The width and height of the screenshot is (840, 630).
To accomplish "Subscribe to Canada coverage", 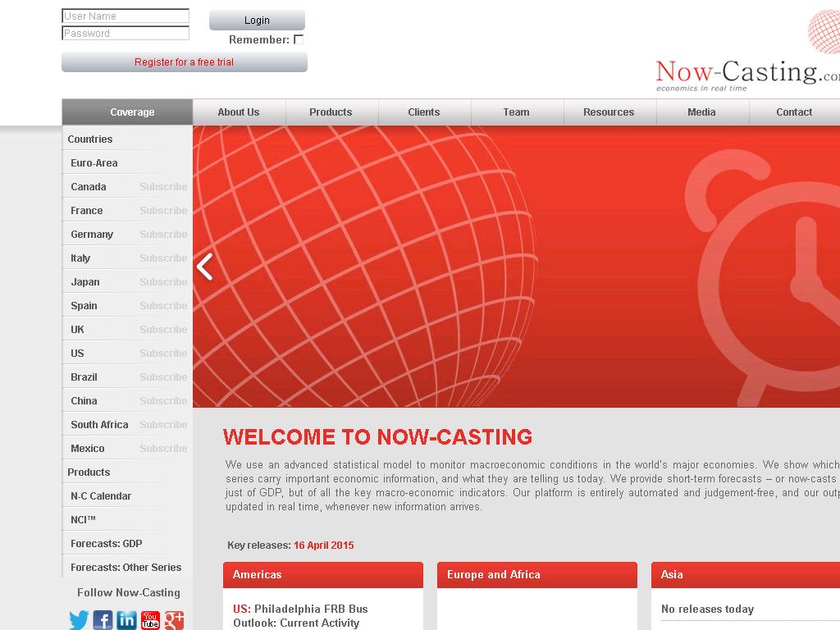I will point(163,187).
